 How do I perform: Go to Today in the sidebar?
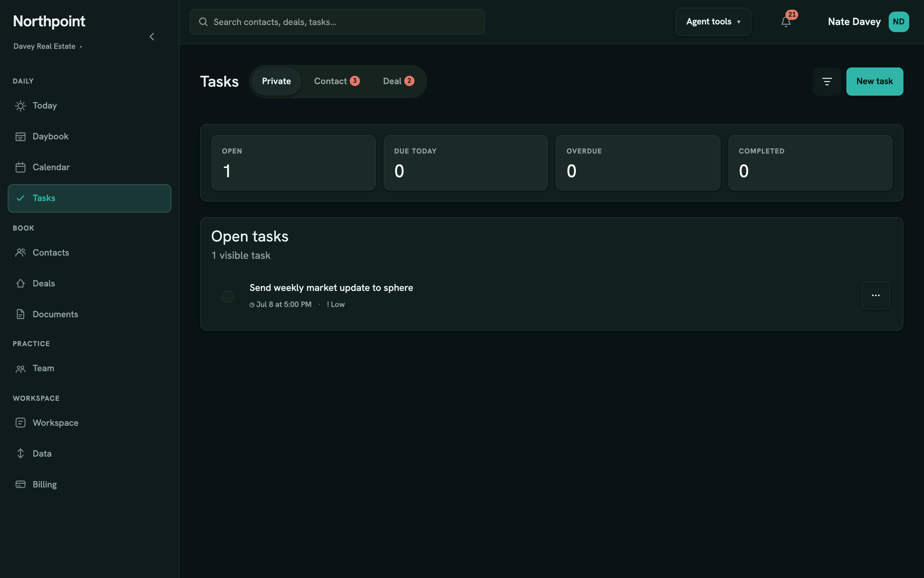coord(89,106)
